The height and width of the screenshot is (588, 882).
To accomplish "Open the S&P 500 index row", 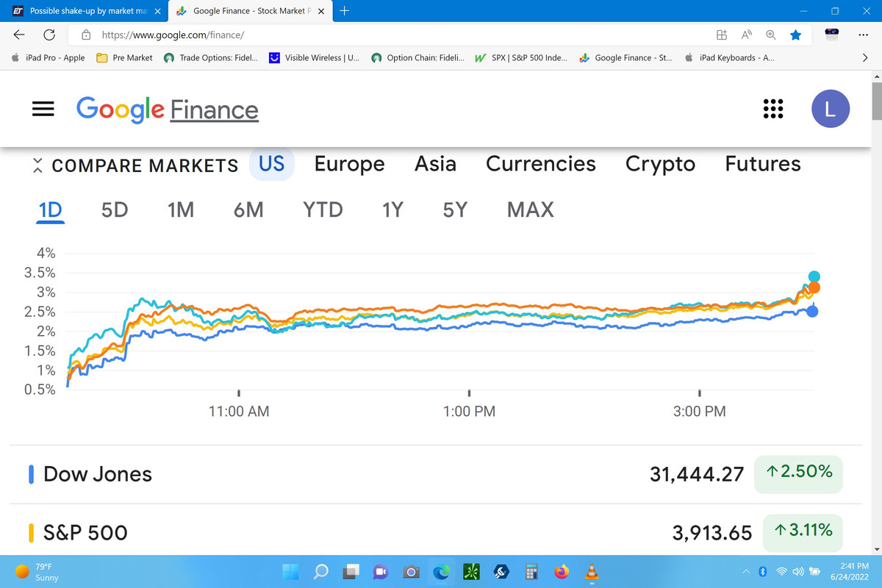I will [x=435, y=531].
